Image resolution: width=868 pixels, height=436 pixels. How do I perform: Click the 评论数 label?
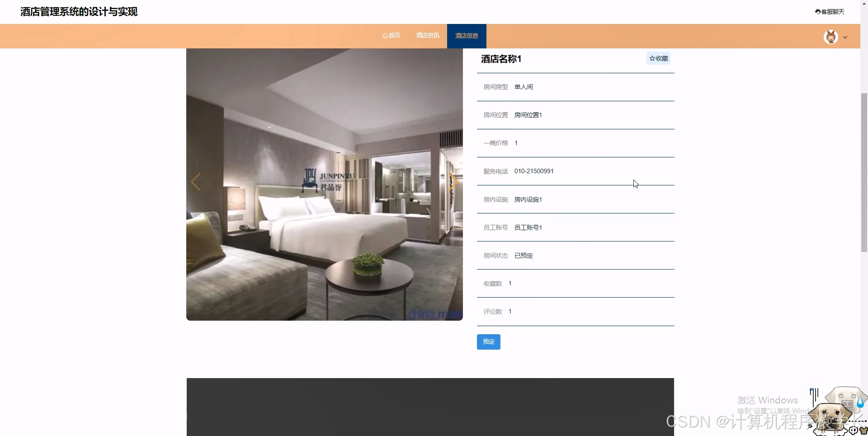tap(493, 312)
